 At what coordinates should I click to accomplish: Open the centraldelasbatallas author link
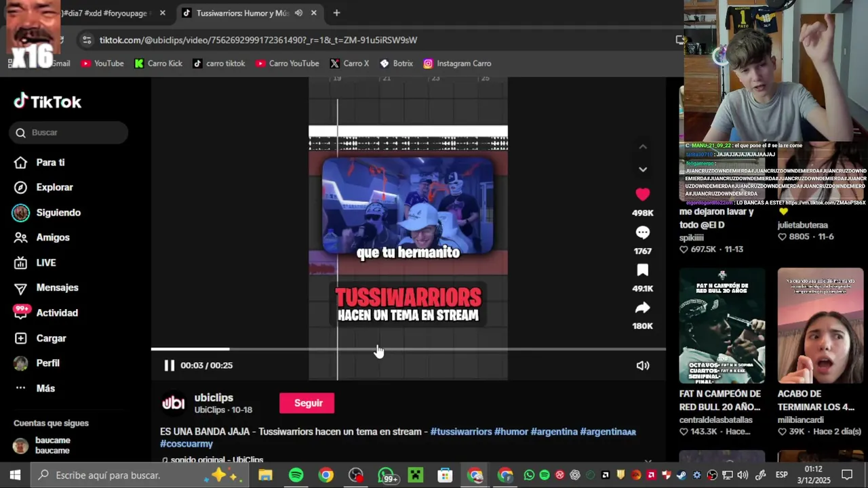[x=716, y=420]
